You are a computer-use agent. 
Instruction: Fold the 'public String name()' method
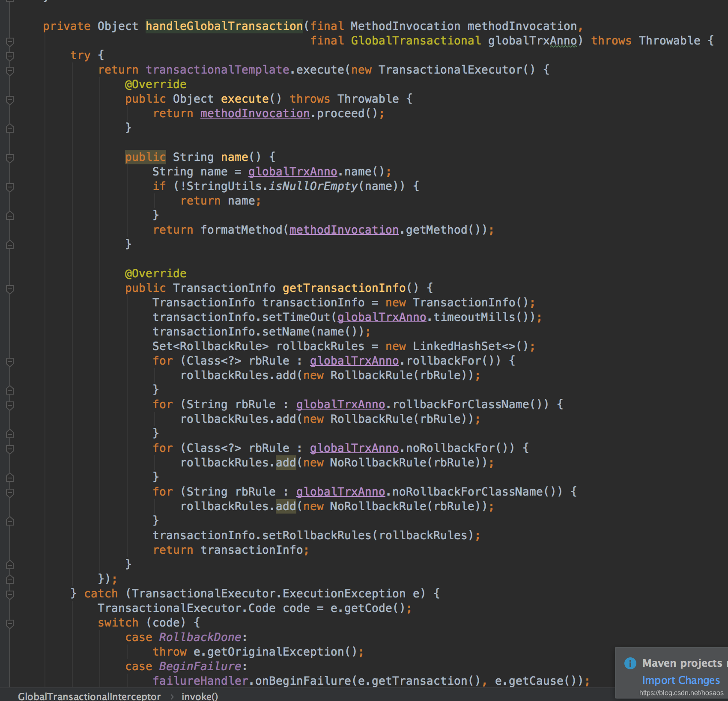(x=10, y=157)
